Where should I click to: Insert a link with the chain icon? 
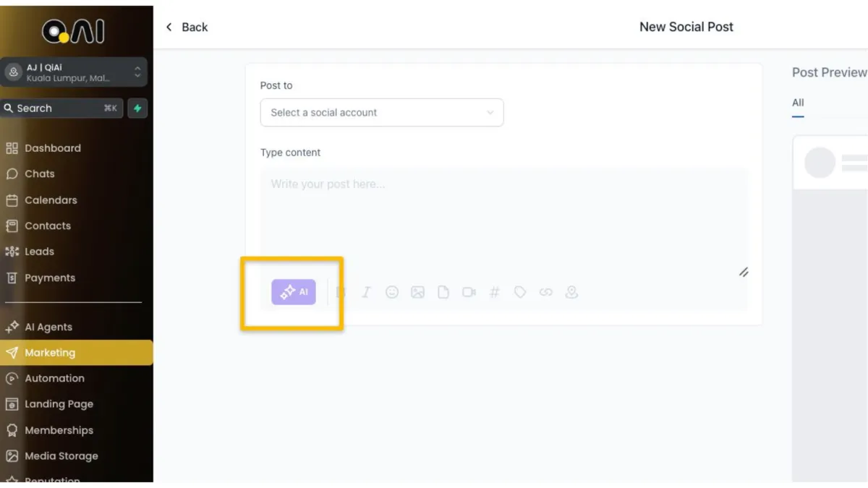[x=546, y=292]
